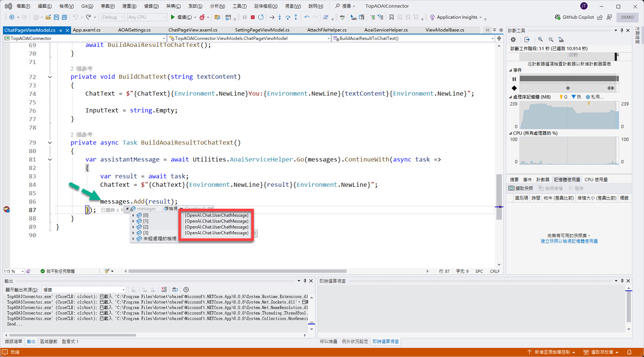Restart the debug session
Screen dimensions: 644x357
(x=261, y=17)
